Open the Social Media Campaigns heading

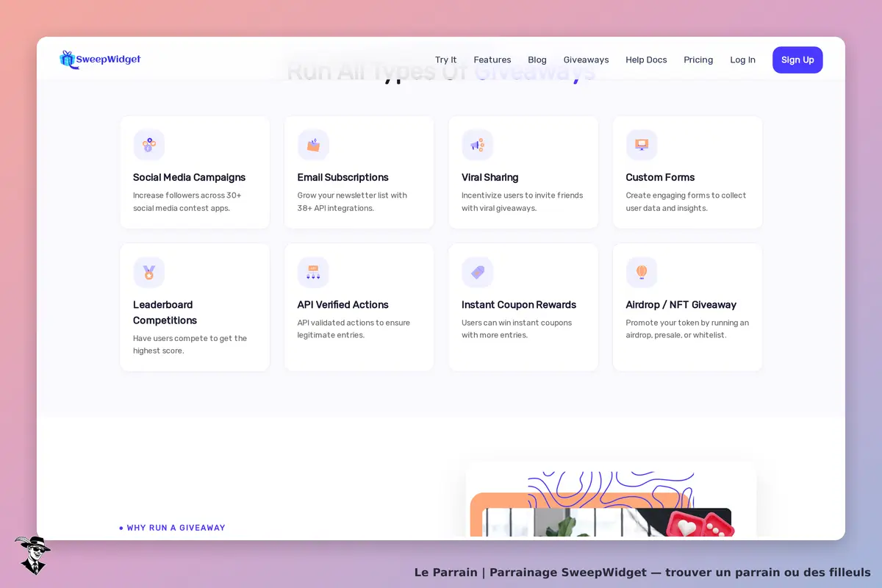tap(190, 177)
